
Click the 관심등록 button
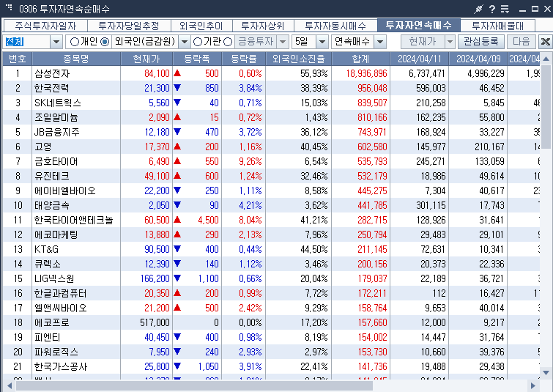pos(481,42)
